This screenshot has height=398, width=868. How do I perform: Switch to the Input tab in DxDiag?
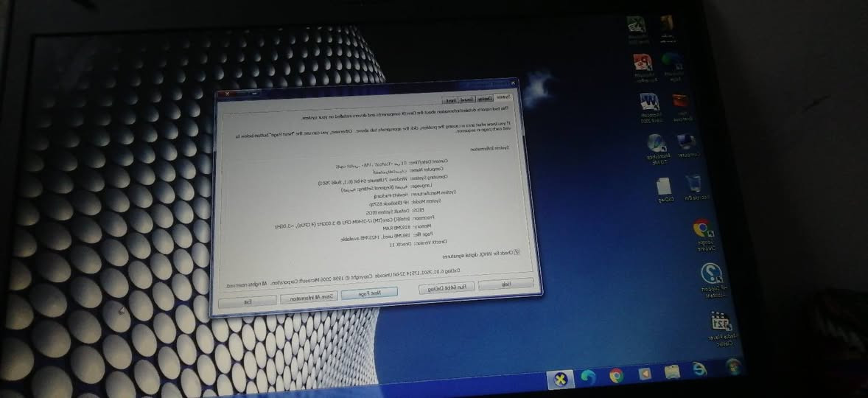pos(449,99)
